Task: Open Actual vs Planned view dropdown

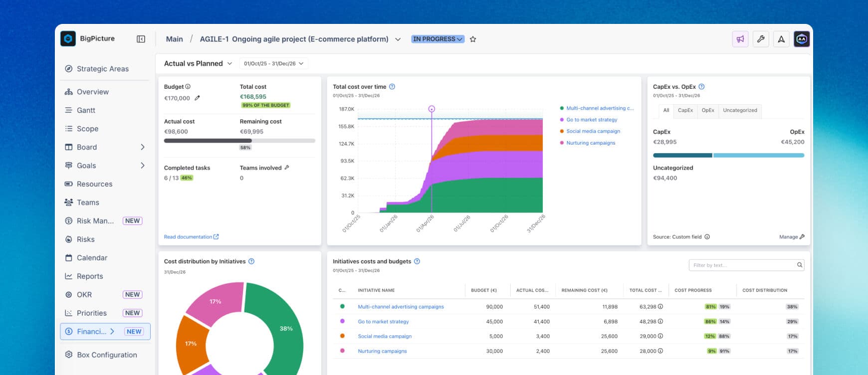Action: point(198,63)
